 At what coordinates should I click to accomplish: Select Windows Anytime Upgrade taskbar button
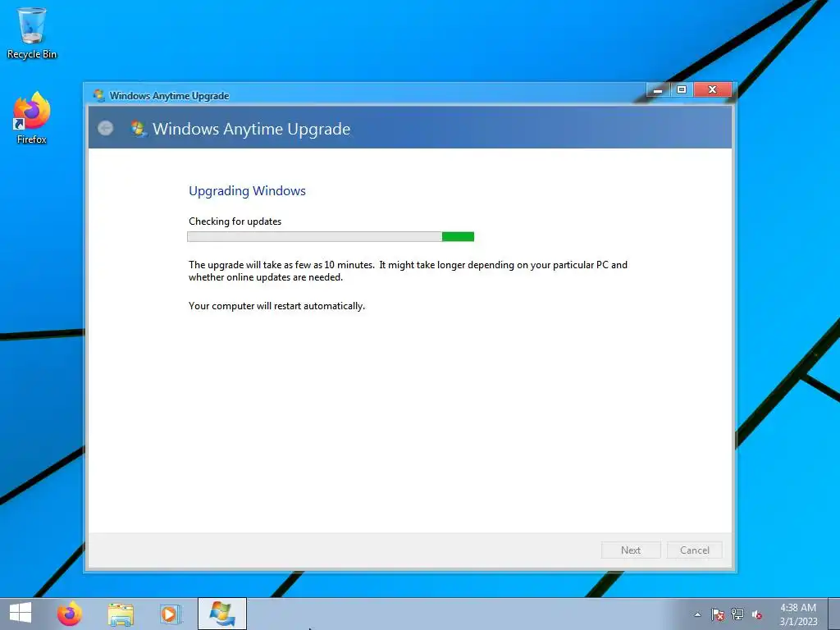coord(222,614)
